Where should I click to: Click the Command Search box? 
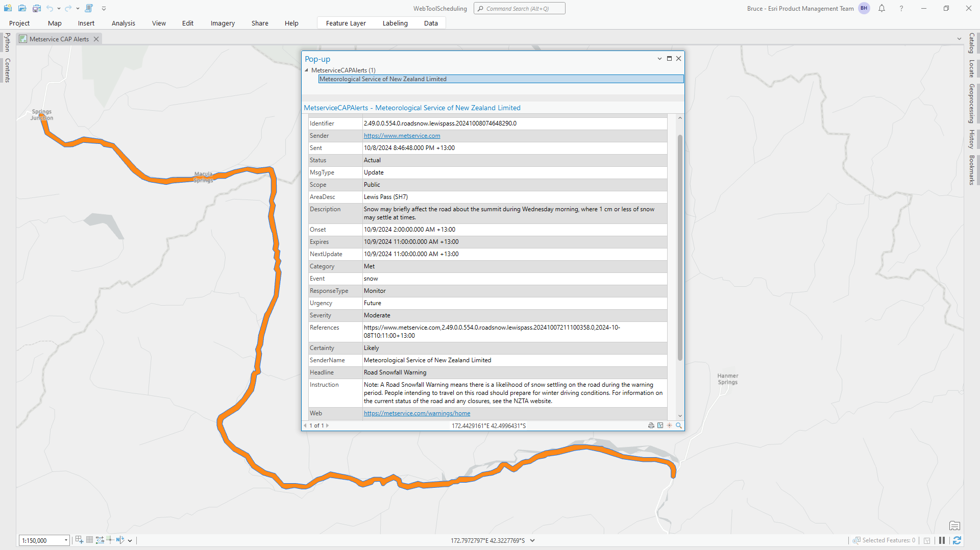[519, 8]
